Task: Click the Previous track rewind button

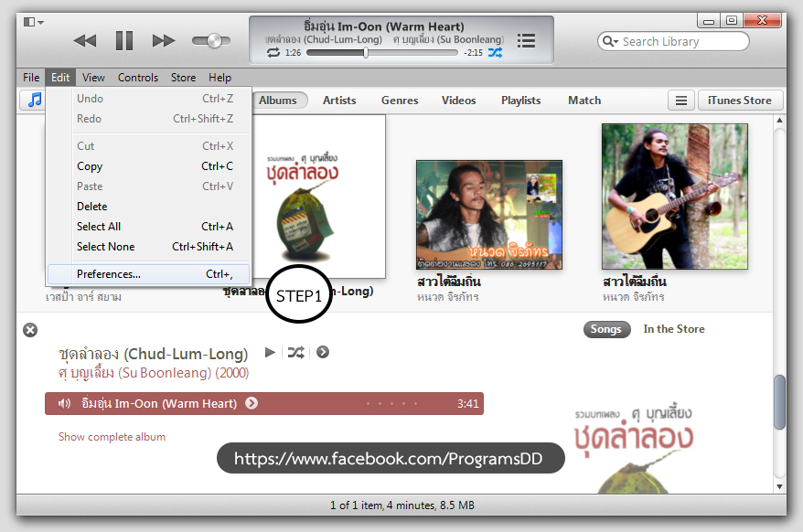Action: click(x=85, y=40)
